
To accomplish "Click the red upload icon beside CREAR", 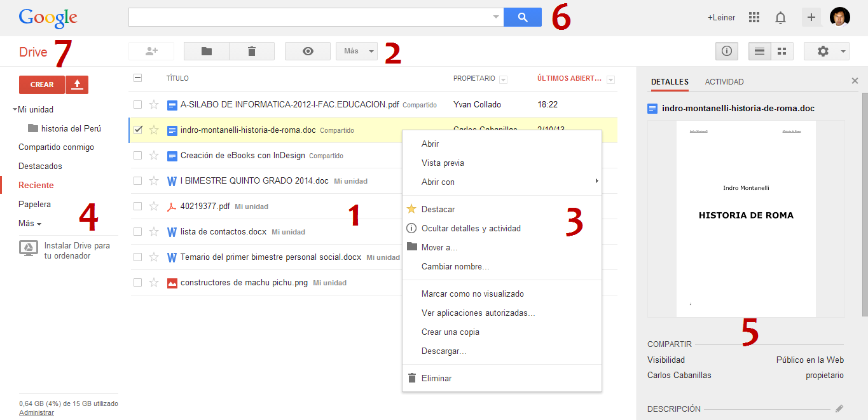I will (x=77, y=84).
